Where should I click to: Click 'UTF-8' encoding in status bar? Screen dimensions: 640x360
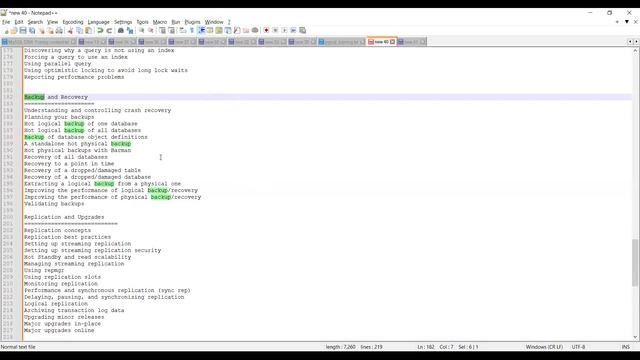pos(578,347)
